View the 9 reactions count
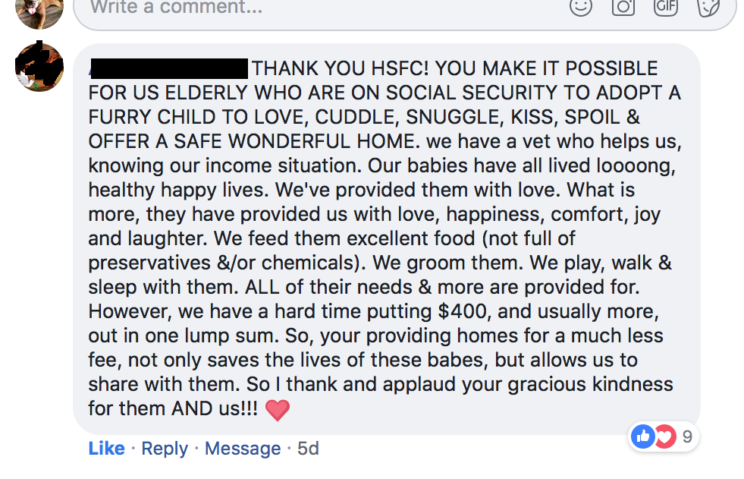Viewport: 744px width, 479px height. (x=687, y=437)
